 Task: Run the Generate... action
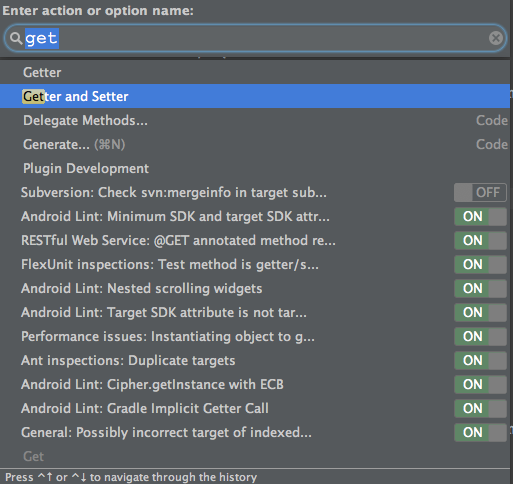point(255,144)
